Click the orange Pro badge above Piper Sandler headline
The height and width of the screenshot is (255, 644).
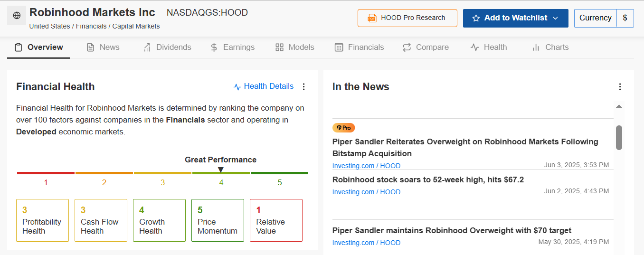[x=344, y=128]
